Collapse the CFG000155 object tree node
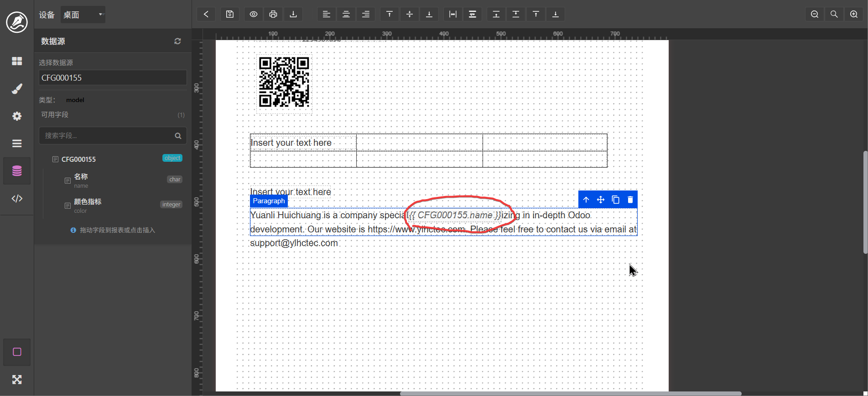868x396 pixels. pyautogui.click(x=55, y=159)
